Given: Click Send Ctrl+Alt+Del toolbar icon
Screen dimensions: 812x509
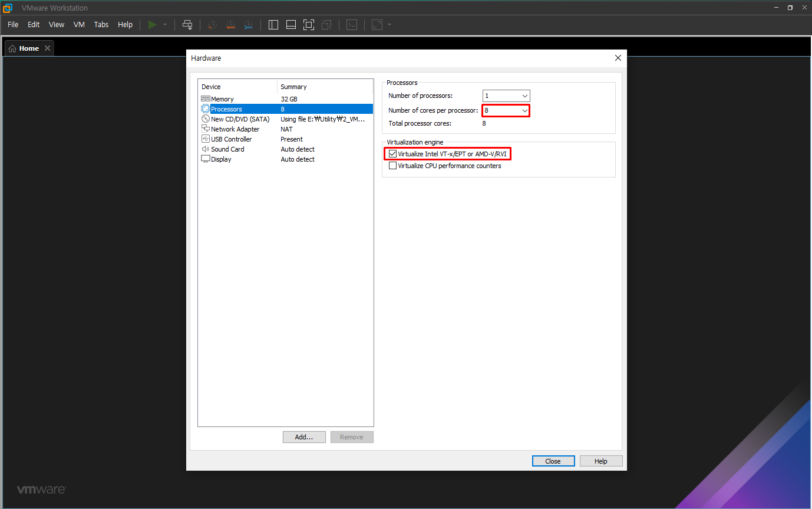Looking at the screenshot, I should click(187, 25).
